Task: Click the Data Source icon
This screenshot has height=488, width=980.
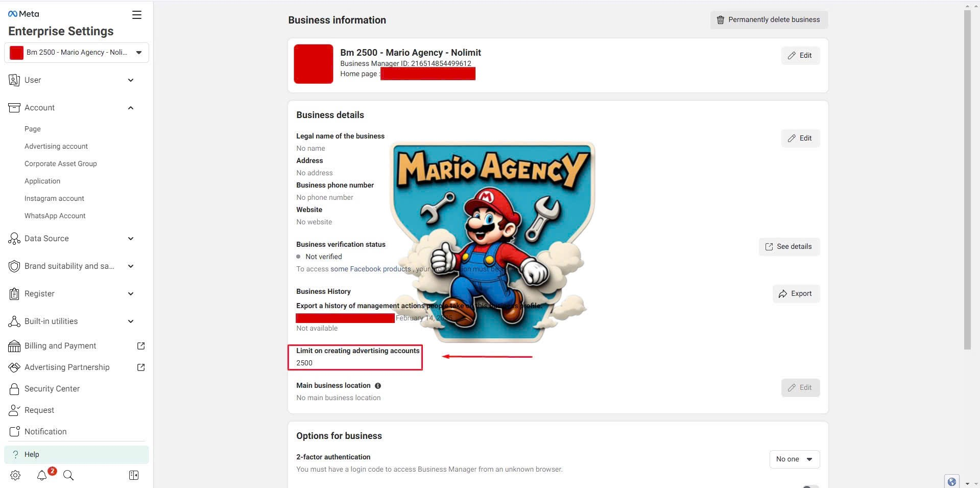Action: pos(14,239)
